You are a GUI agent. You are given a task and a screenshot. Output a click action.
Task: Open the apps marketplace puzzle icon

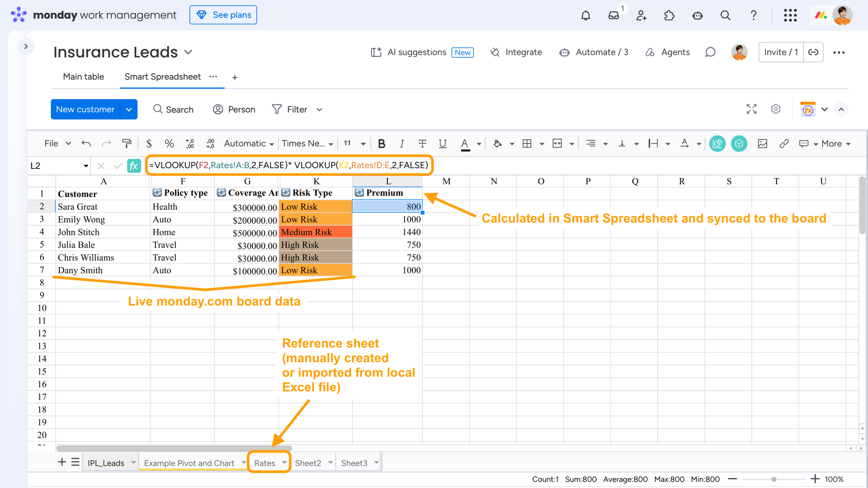point(669,15)
